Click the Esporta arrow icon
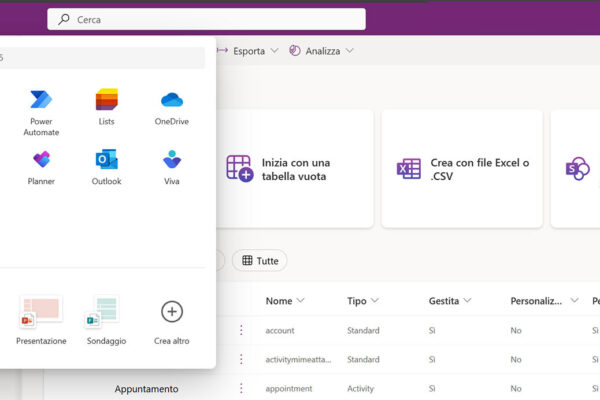This screenshot has height=400, width=600. click(x=222, y=50)
